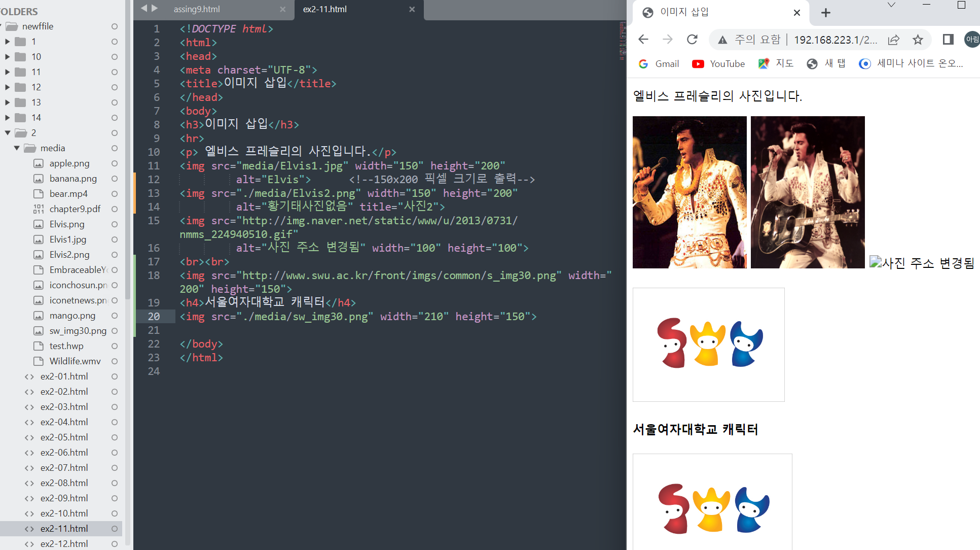Share the page via share icon
Screen dimensions: 980x550
[894, 40]
